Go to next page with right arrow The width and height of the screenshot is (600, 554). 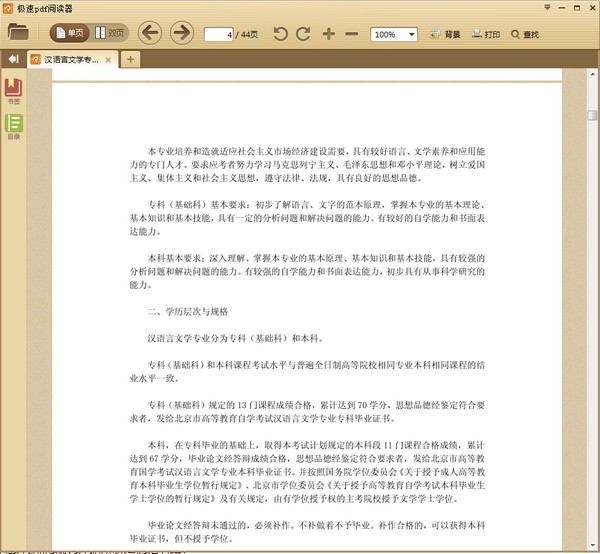(181, 33)
